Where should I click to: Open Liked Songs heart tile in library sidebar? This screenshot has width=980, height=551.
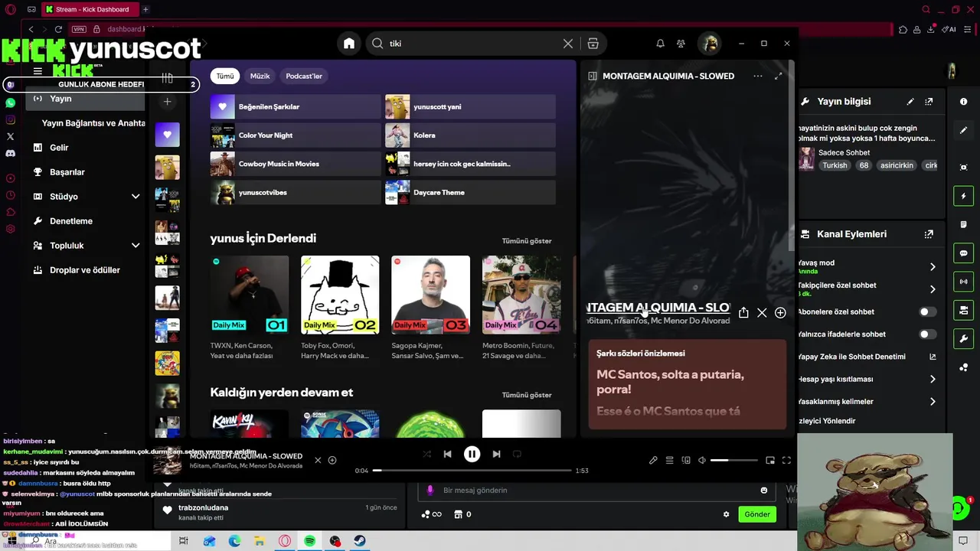(x=167, y=135)
